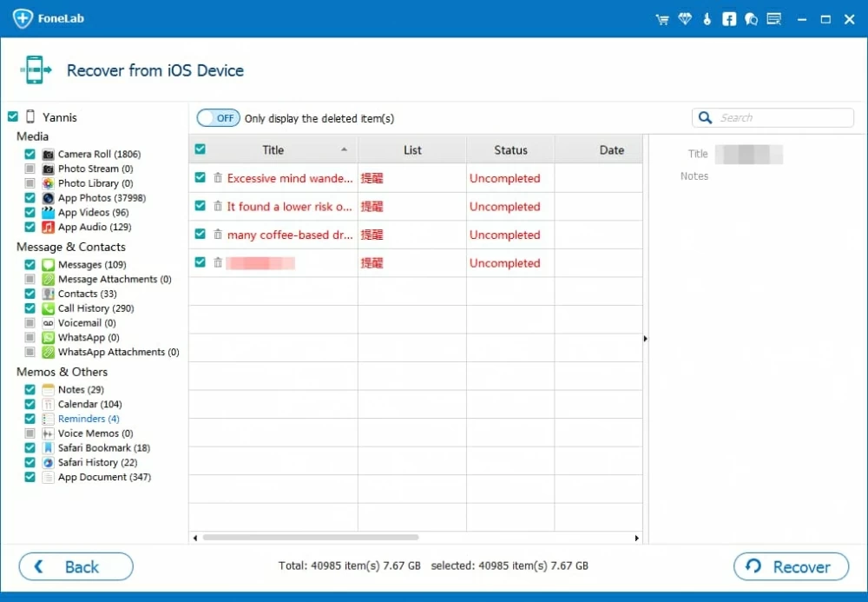Image resolution: width=868 pixels, height=602 pixels.
Task: Click the trash icon beside 'Excessive mind wande...'
Action: pyautogui.click(x=218, y=178)
